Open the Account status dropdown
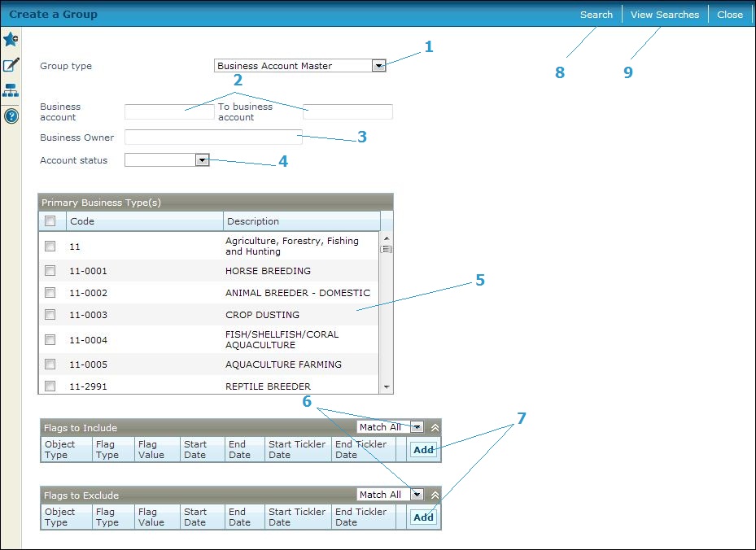The width and height of the screenshot is (756, 550). (203, 160)
